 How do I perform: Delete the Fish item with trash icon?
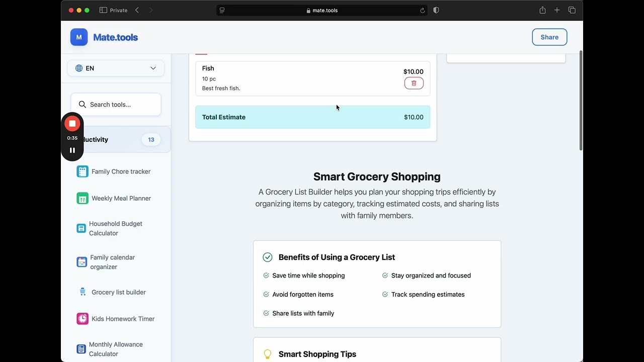[414, 83]
